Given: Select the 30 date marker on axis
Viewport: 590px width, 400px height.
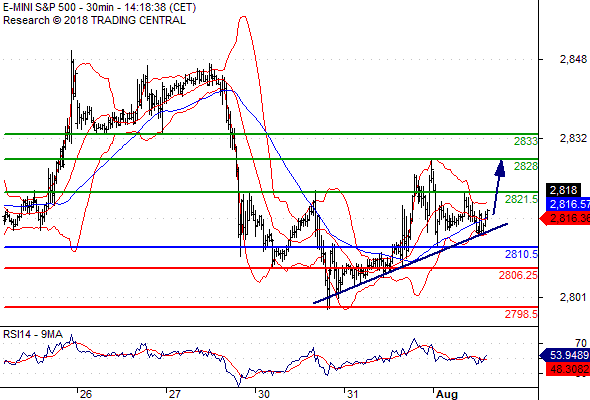Looking at the screenshot, I should point(263,394).
